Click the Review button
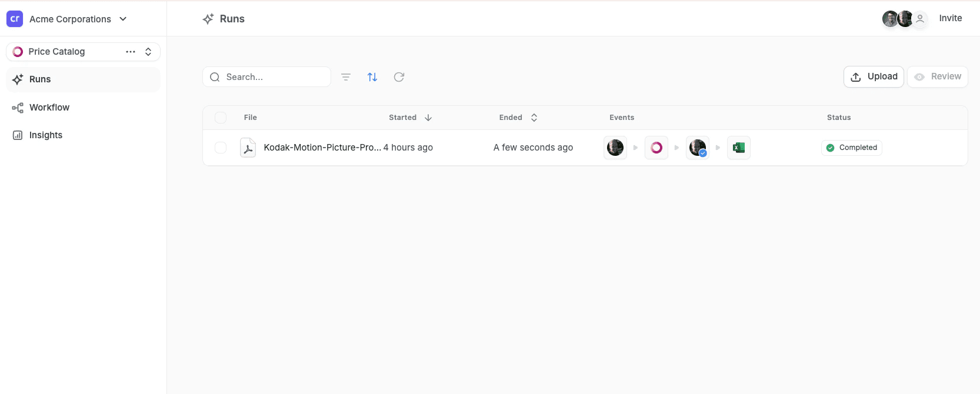The height and width of the screenshot is (394, 980). [x=938, y=76]
